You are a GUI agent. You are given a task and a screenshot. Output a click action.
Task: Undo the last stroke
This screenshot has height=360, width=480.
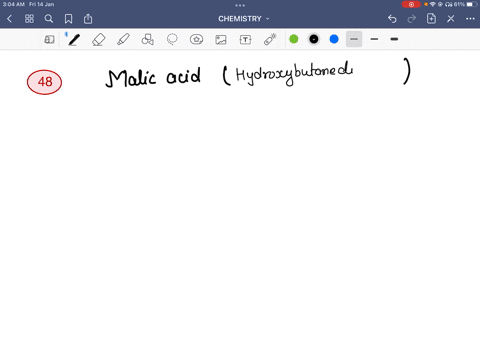pyautogui.click(x=392, y=19)
